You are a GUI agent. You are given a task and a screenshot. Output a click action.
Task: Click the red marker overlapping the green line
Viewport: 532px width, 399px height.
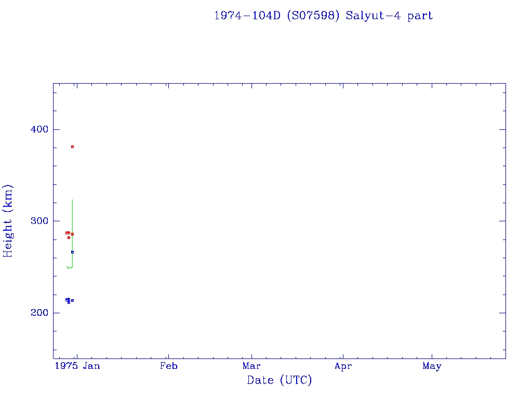[72, 234]
